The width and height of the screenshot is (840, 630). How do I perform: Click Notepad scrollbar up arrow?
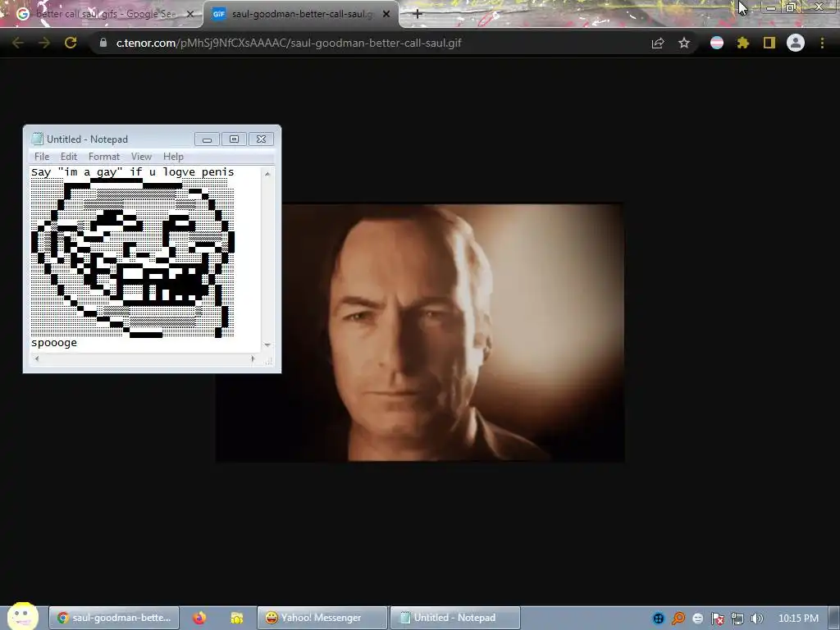(x=267, y=174)
